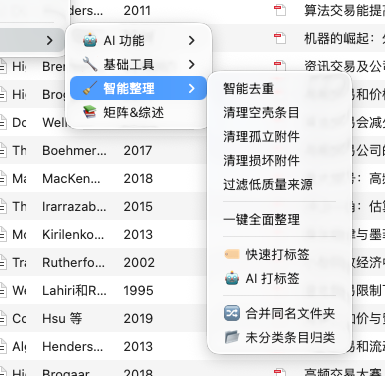Click the 智能整理 submenu arrow
Viewport: 385px width, 376px height.
[191, 88]
